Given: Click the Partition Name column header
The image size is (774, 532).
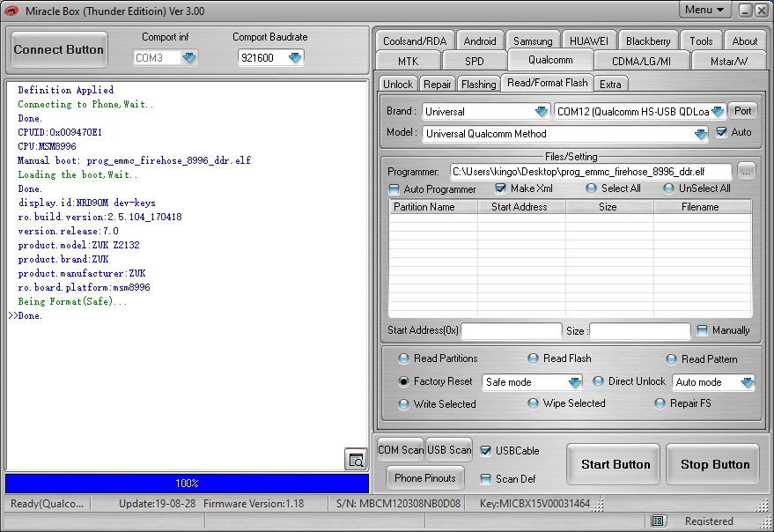Looking at the screenshot, I should 433,207.
